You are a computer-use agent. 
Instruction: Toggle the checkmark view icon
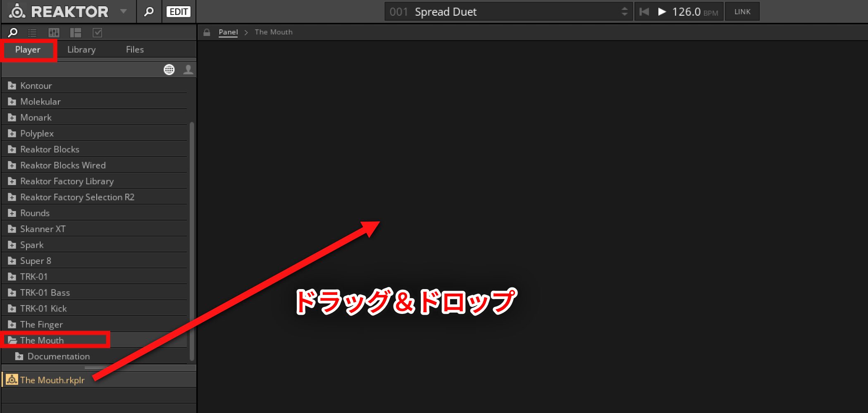[x=98, y=33]
